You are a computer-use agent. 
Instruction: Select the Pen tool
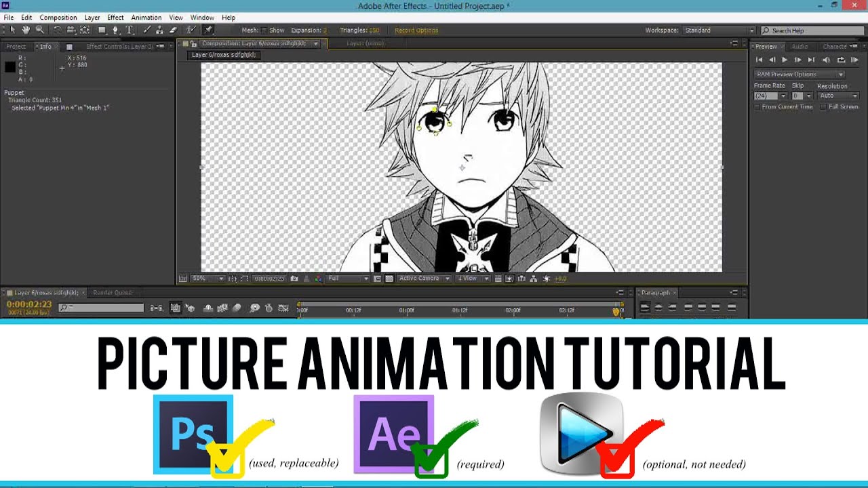coord(116,30)
